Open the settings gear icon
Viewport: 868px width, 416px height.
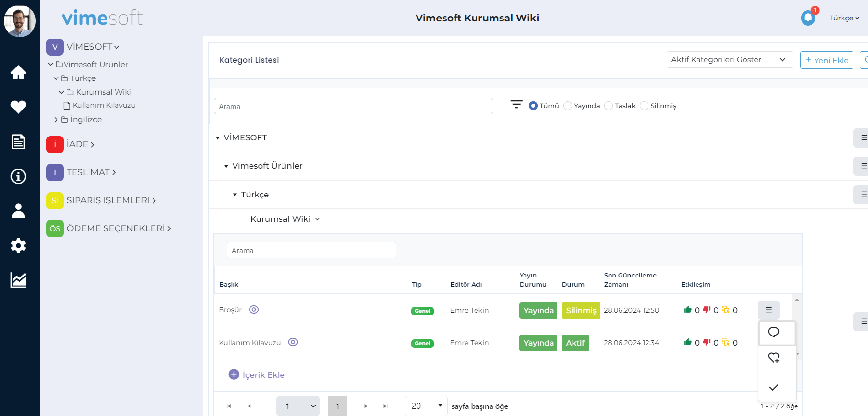18,245
